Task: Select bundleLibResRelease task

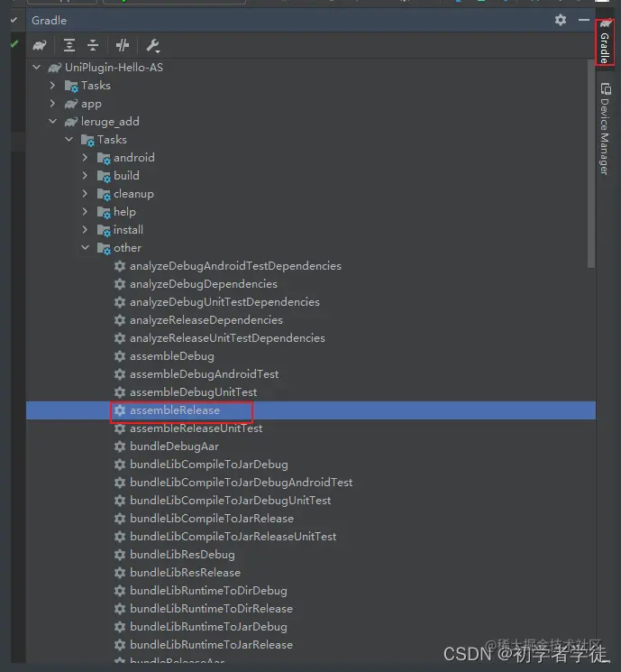Action: click(x=185, y=573)
